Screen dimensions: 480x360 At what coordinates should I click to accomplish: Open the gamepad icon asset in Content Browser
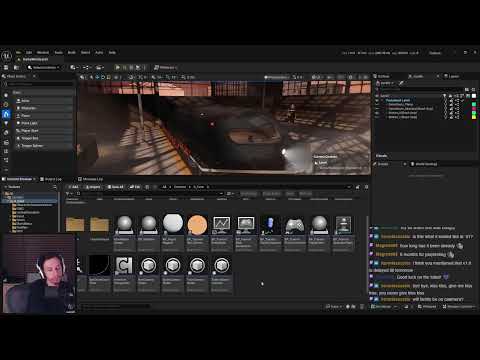pyautogui.click(x=295, y=224)
